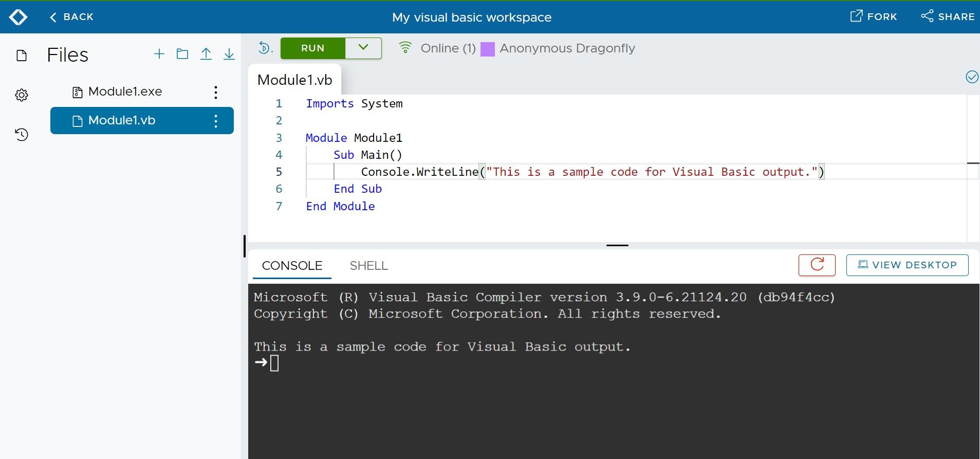Expand the RUN options dropdown arrow
Viewport: 980px width, 459px height.
363,48
